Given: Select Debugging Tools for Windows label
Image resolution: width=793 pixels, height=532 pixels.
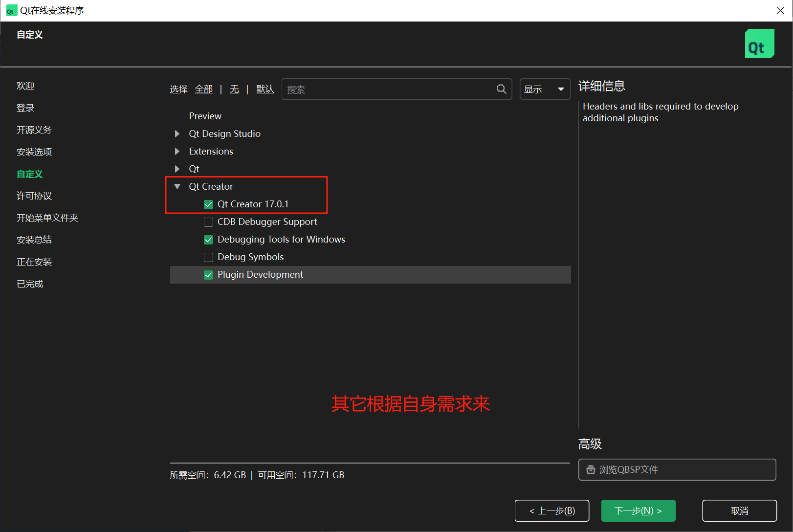Looking at the screenshot, I should click(281, 240).
